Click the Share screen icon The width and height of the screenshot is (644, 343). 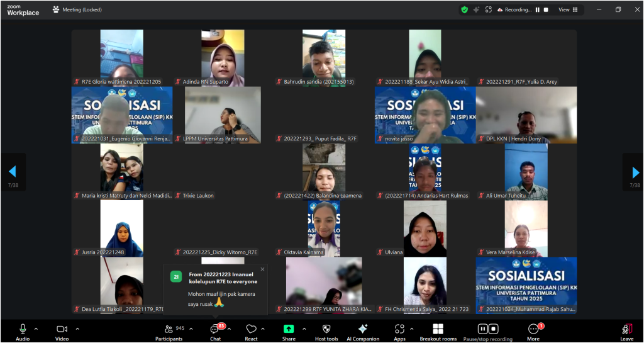(289, 332)
